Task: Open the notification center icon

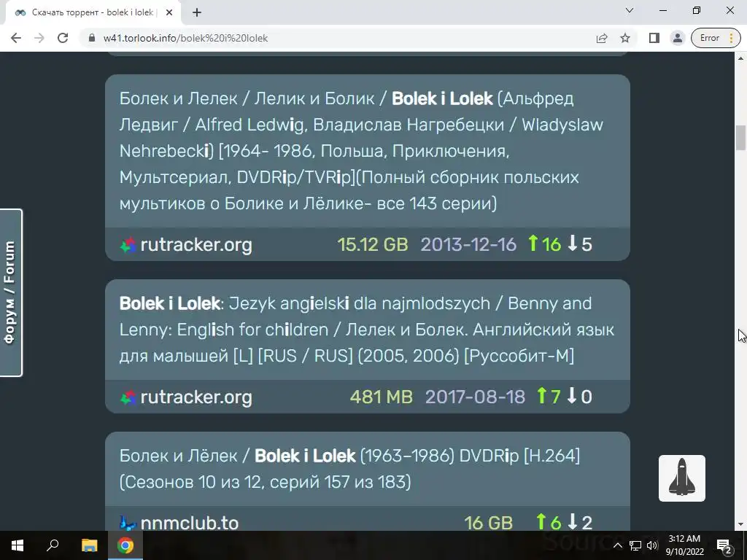Action: pos(724,545)
